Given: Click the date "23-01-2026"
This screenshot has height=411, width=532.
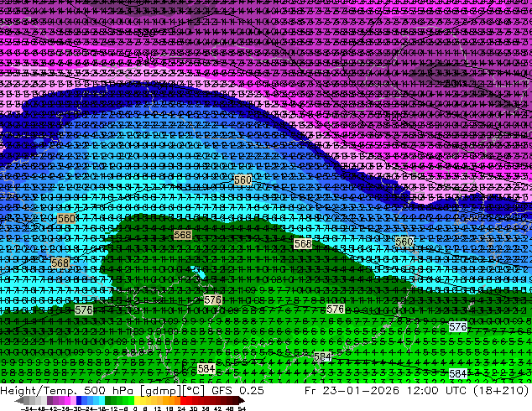Looking at the screenshot, I should 361,391.
